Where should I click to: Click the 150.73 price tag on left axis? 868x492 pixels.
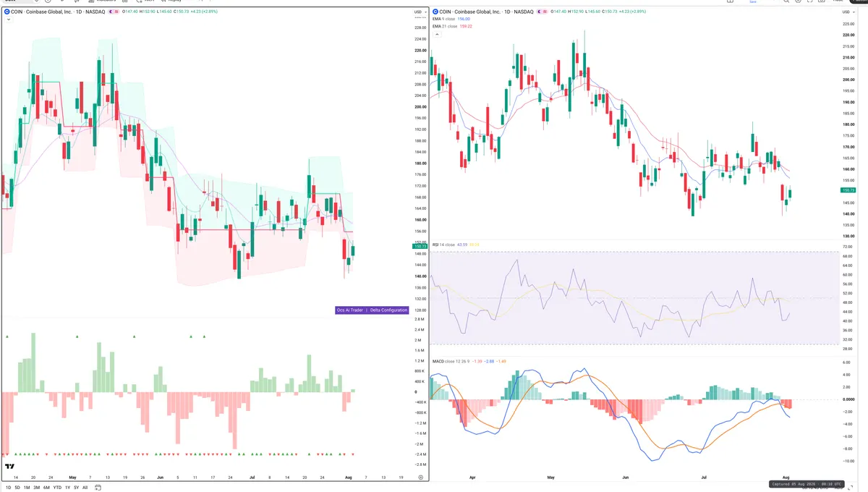[x=420, y=247]
